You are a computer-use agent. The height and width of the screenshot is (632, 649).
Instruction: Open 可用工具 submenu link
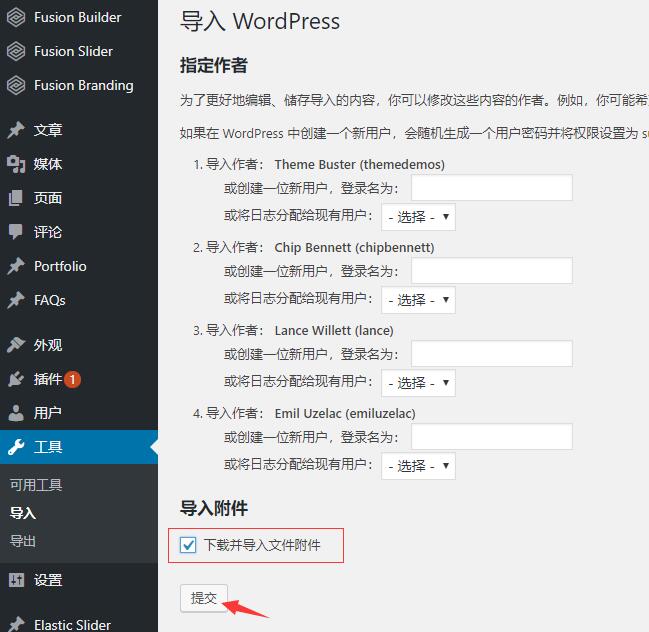36,485
